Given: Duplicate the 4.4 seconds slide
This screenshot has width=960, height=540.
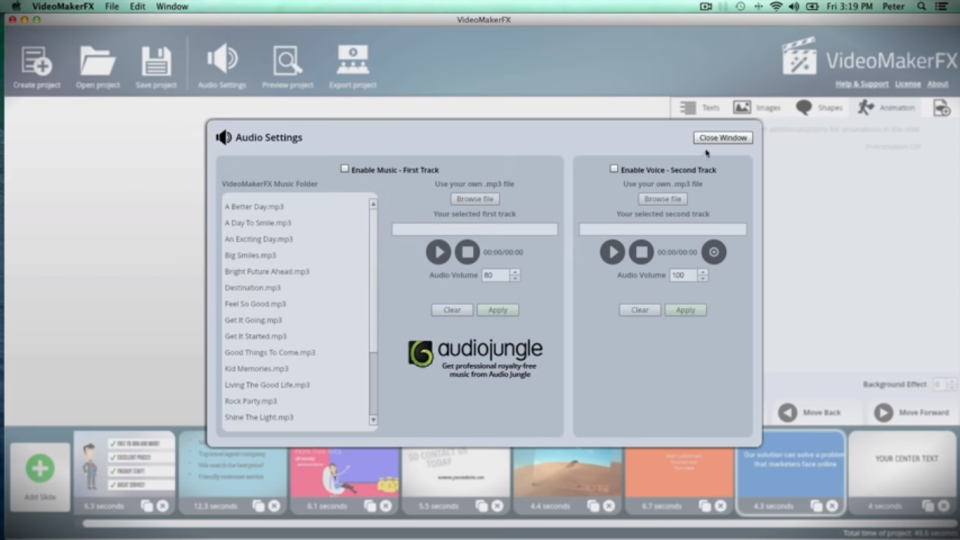Looking at the screenshot, I should tap(593, 506).
